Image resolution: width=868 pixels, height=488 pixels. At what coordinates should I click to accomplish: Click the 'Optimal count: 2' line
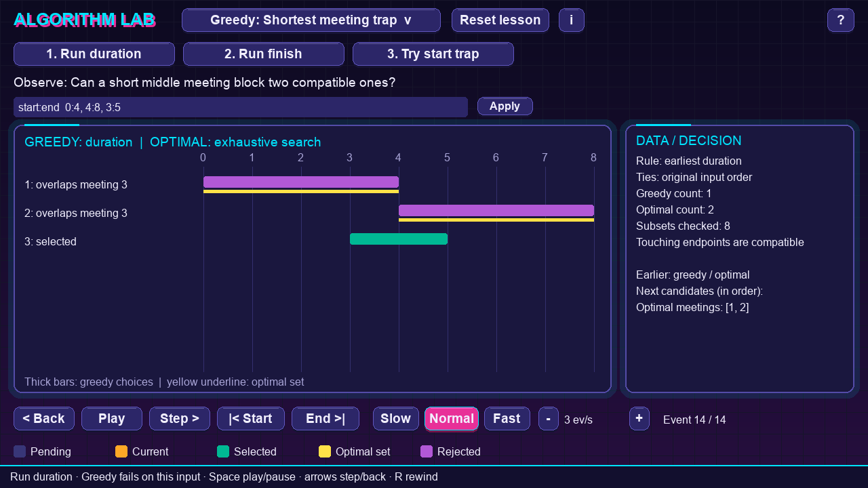point(675,210)
